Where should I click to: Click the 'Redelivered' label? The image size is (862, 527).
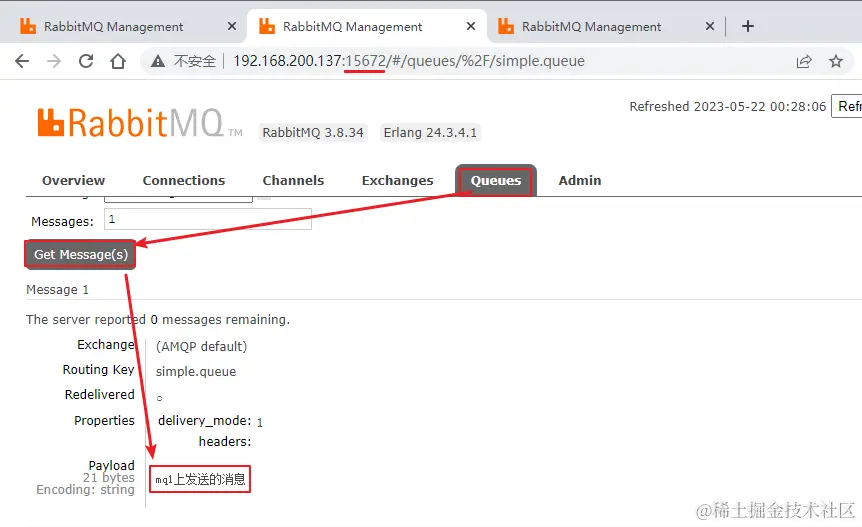(100, 395)
